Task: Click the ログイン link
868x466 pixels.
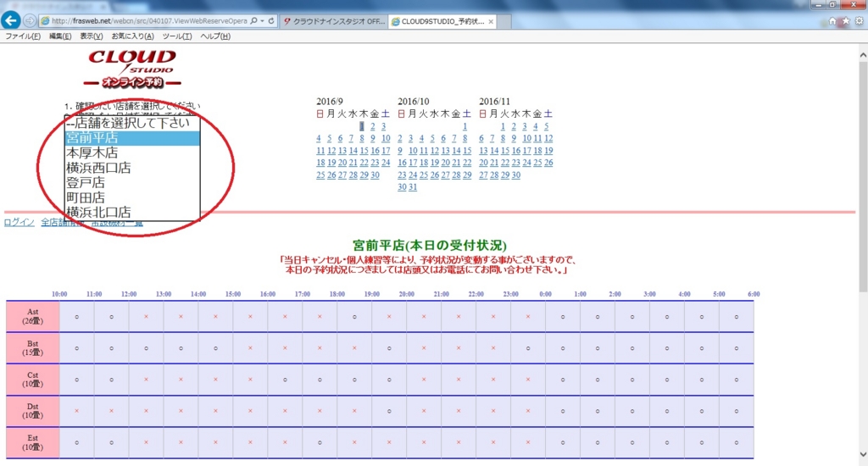Action: point(19,223)
